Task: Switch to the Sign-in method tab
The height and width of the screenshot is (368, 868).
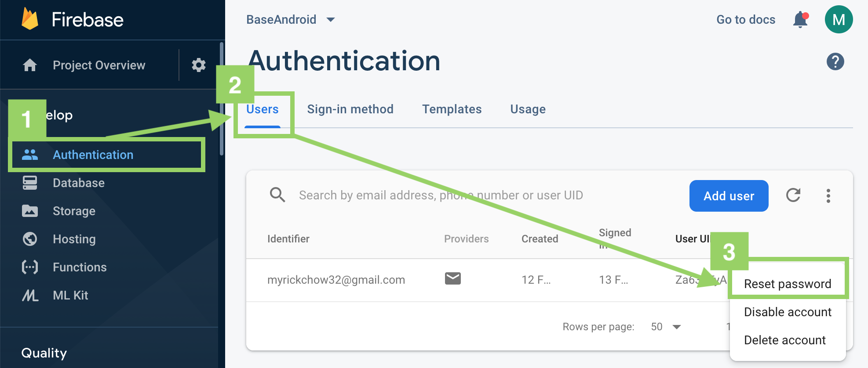Action: tap(350, 109)
